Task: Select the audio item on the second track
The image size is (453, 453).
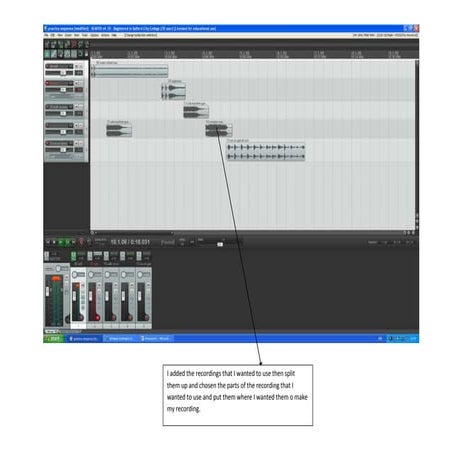Action: click(x=173, y=92)
